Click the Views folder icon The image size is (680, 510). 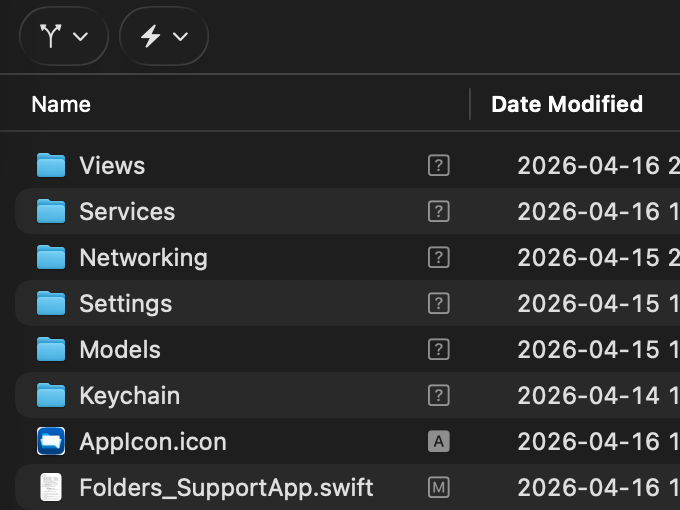pos(51,165)
